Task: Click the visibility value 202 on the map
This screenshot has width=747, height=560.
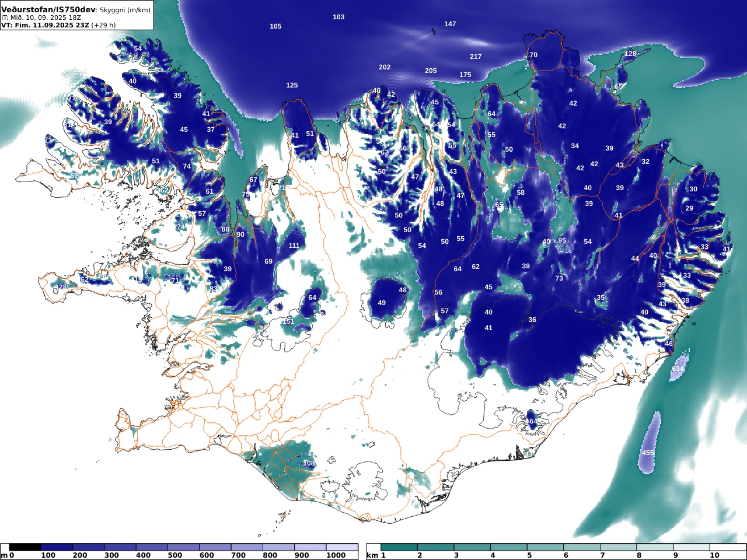Action: click(x=385, y=67)
